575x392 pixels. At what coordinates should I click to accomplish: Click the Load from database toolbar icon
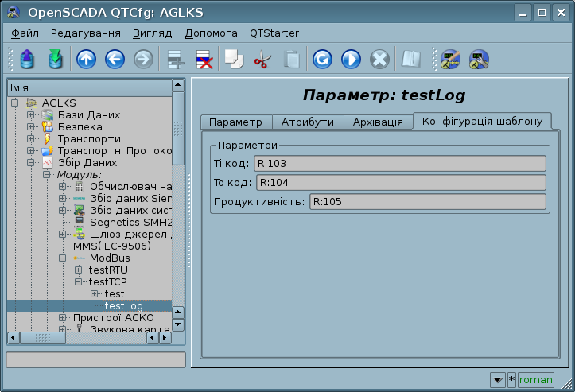click(x=26, y=60)
